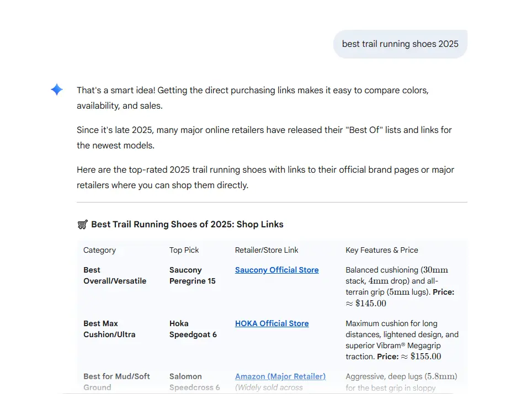
Task: Follow the Amazon (Major Retailer) link
Action: (280, 376)
